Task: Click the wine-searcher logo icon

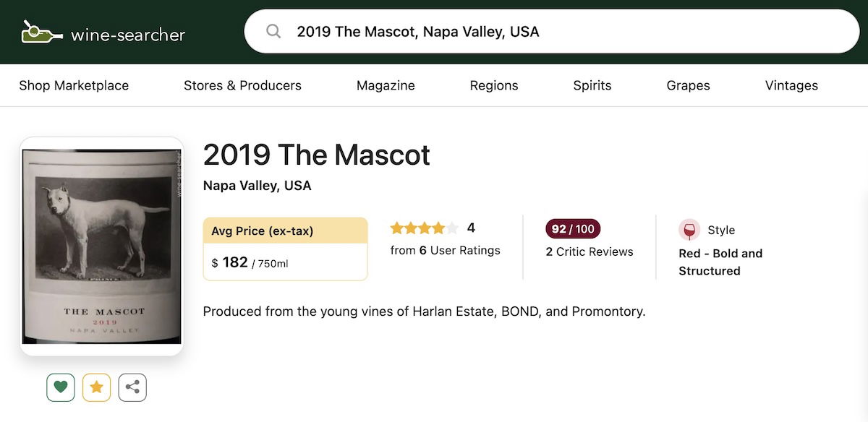Action: (41, 33)
